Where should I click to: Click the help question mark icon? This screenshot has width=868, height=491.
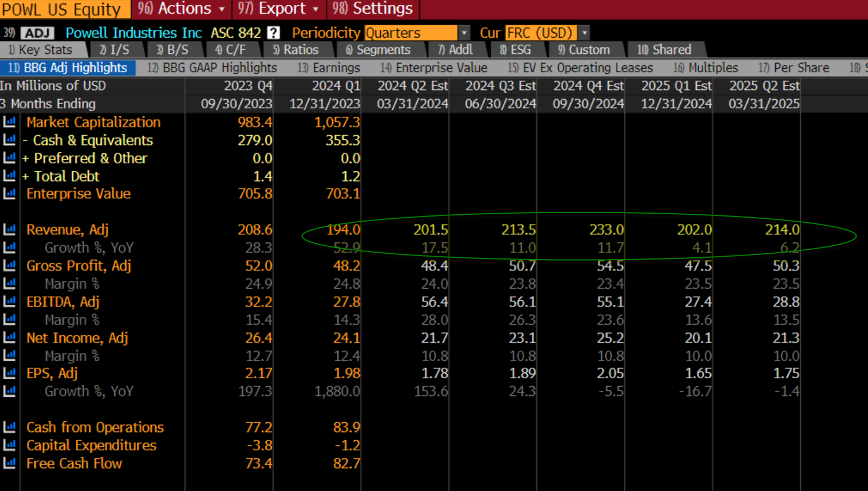[x=274, y=33]
